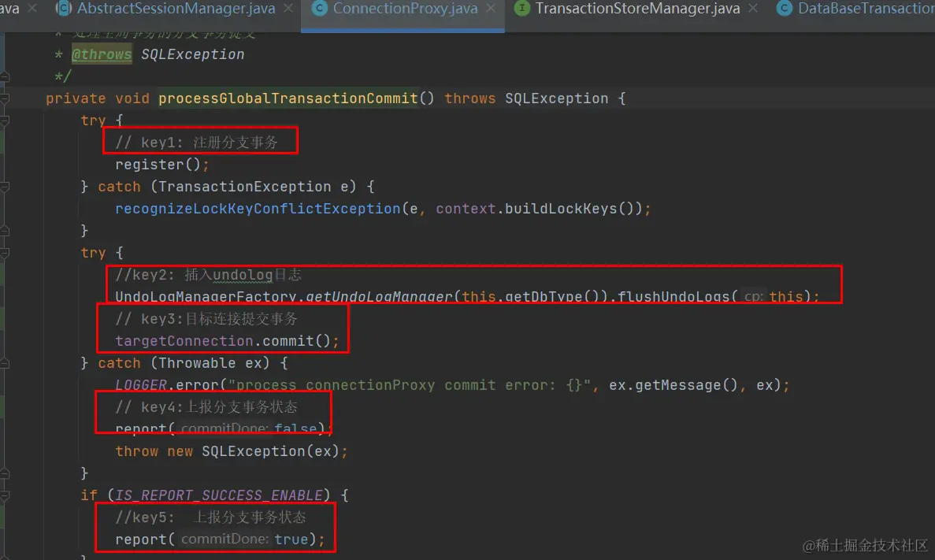Click the class icon on ConnectionProxy.java tab
935x560 pixels.
pos(320,9)
